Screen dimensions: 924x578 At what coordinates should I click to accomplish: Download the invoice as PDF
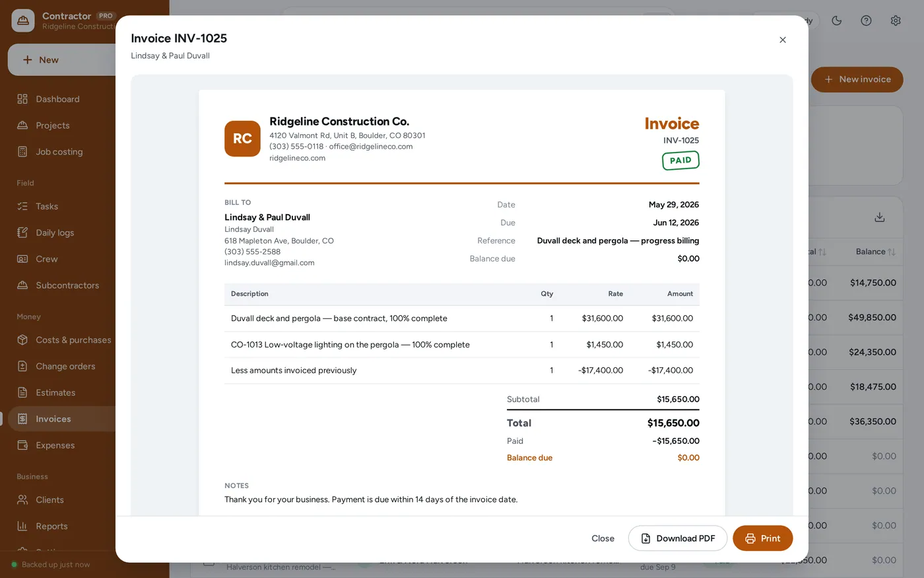678,538
